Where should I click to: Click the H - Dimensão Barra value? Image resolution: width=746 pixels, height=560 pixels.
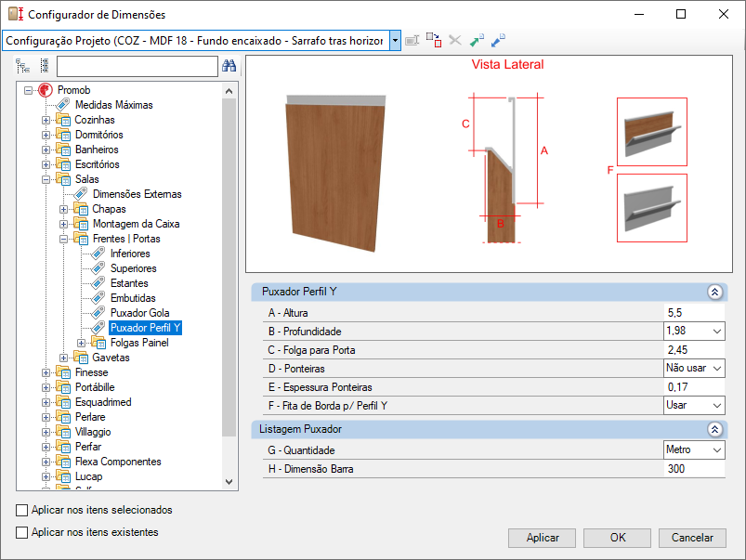[694, 469]
